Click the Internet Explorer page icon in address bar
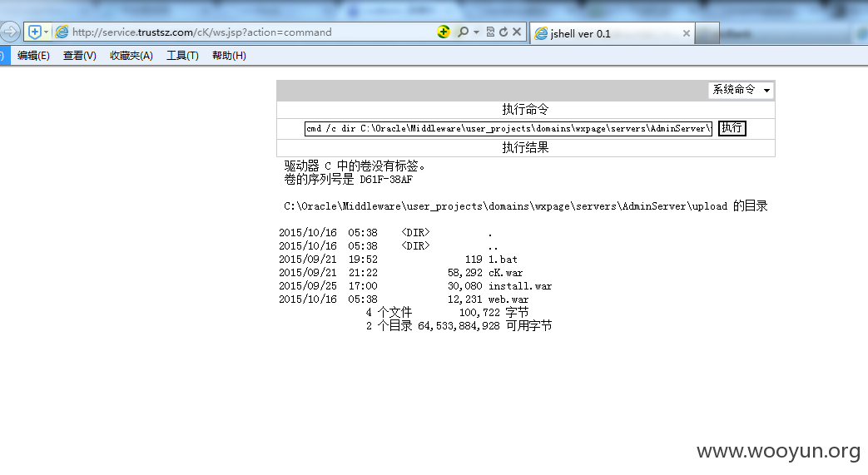The height and width of the screenshot is (475, 868). [62, 32]
